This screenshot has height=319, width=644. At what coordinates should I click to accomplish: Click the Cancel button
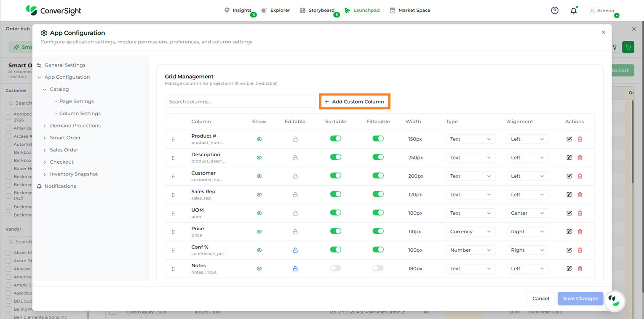pyautogui.click(x=540, y=298)
